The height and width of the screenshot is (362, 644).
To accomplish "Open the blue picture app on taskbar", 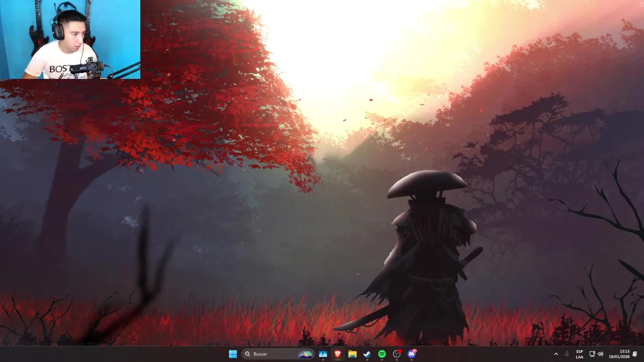I will click(323, 354).
